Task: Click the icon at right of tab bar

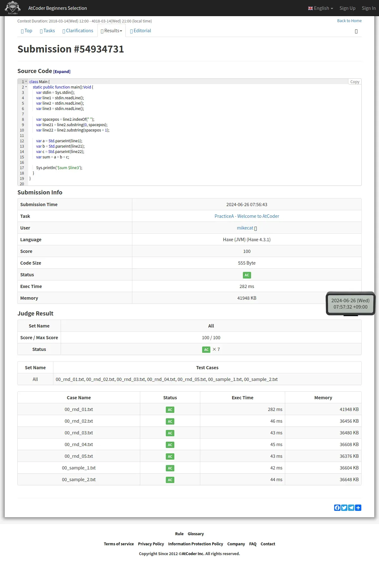Action: 356,31
